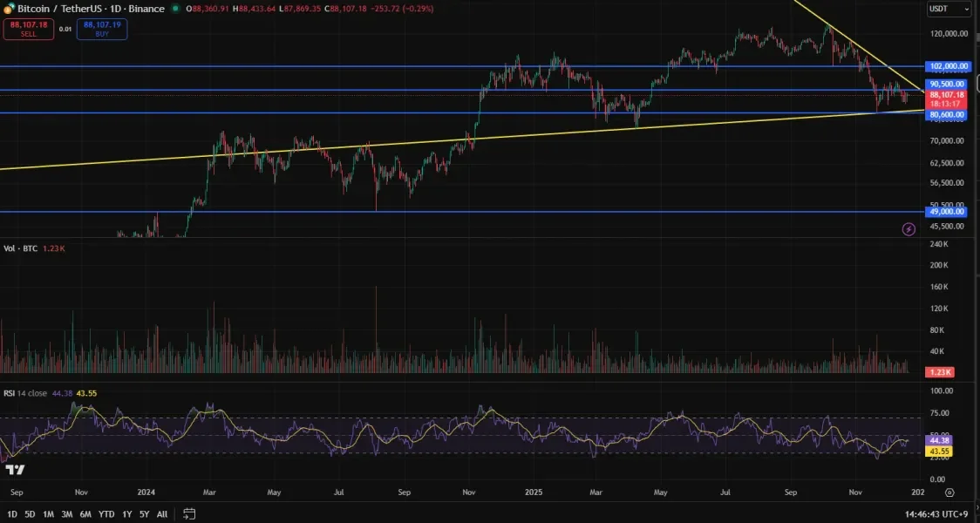Click the 120,000.00 price scale value
This screenshot has height=523, width=980.
949,34
